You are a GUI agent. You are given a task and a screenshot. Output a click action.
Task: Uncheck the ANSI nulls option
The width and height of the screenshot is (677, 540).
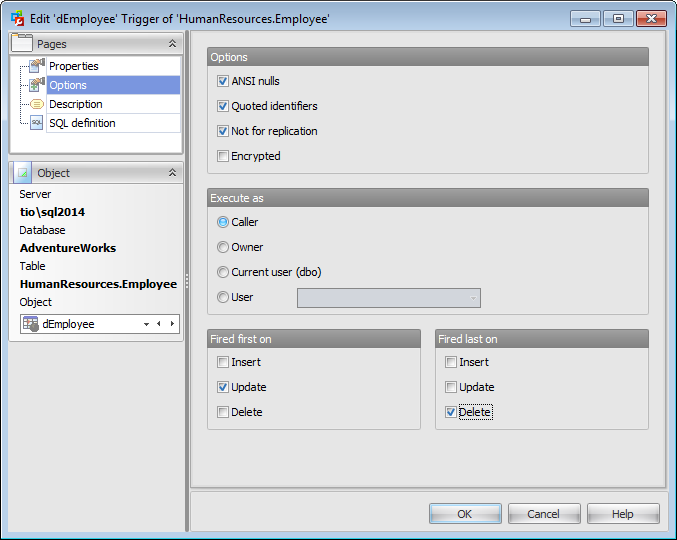pyautogui.click(x=223, y=81)
